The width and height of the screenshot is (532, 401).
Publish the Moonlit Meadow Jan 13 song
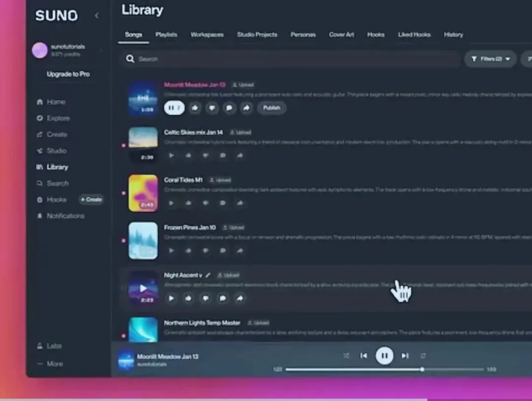pyautogui.click(x=271, y=108)
